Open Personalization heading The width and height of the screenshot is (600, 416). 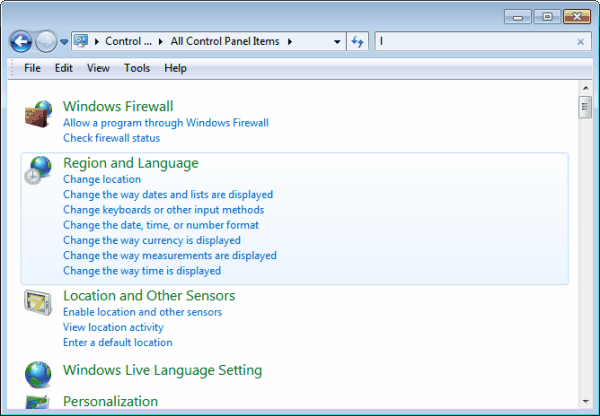(x=110, y=401)
